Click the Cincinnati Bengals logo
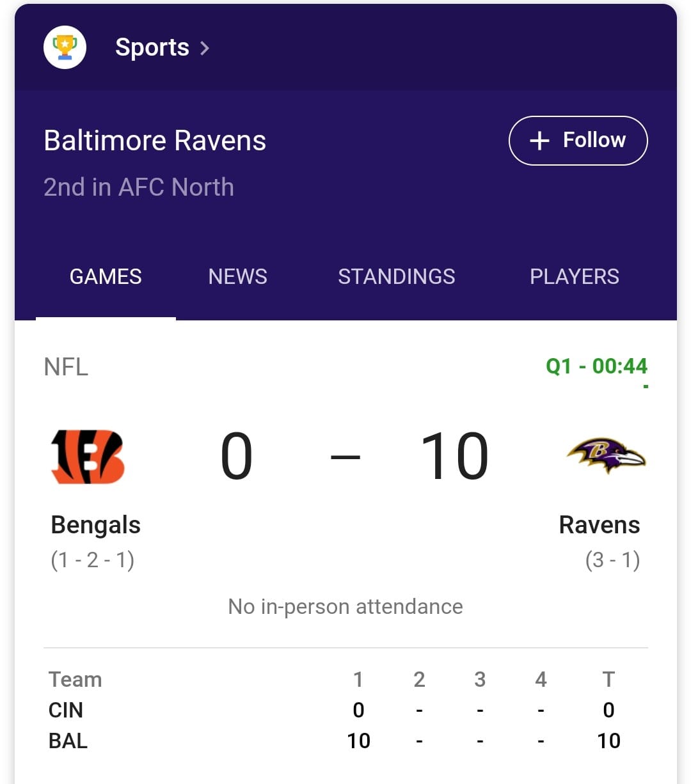 pos(88,457)
